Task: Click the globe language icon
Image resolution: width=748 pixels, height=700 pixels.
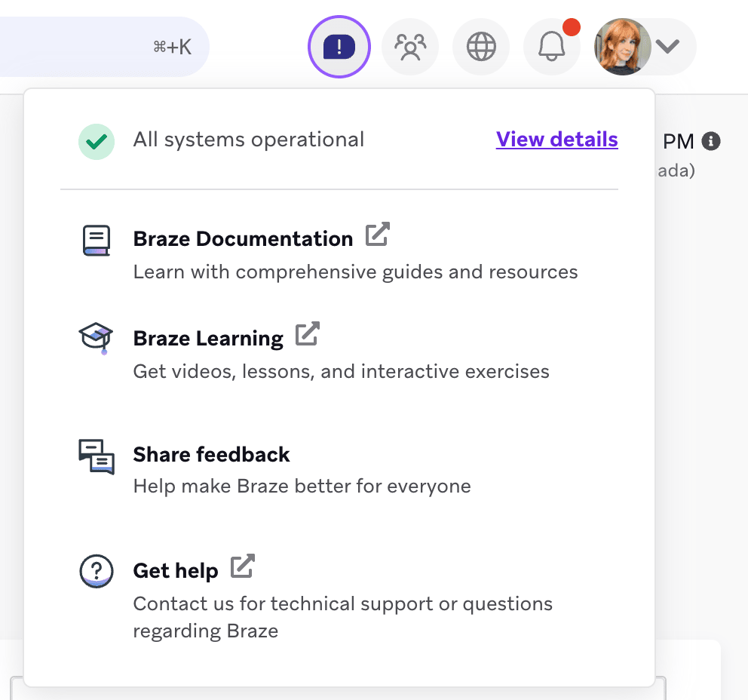Action: click(481, 48)
